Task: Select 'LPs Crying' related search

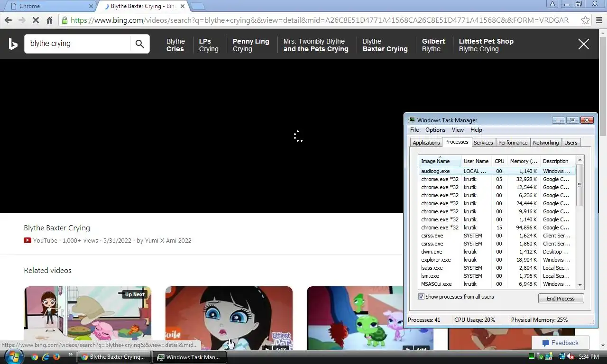Action: 209,45
